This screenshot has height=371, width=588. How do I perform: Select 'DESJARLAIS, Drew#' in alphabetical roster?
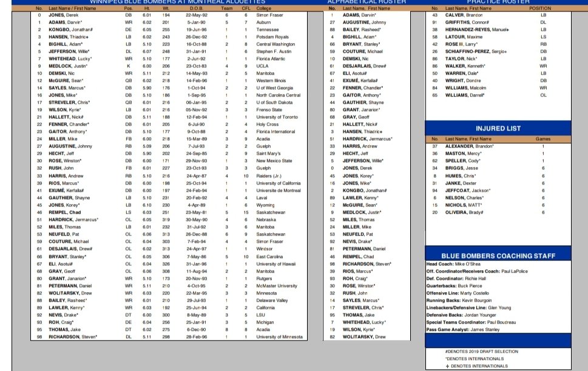pos(364,66)
